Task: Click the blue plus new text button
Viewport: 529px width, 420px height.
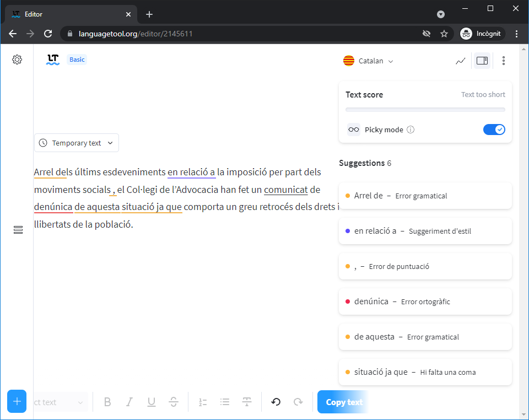Action: (x=17, y=401)
